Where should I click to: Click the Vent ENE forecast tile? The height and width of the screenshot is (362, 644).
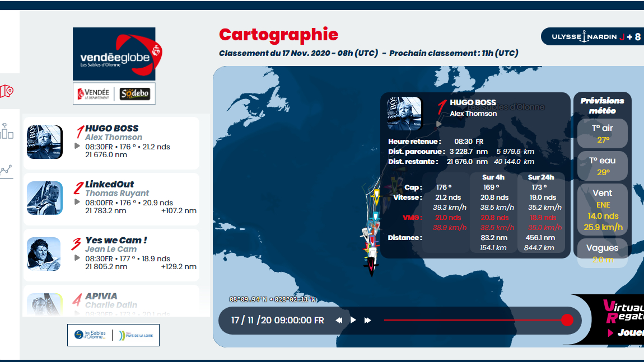[x=603, y=209]
